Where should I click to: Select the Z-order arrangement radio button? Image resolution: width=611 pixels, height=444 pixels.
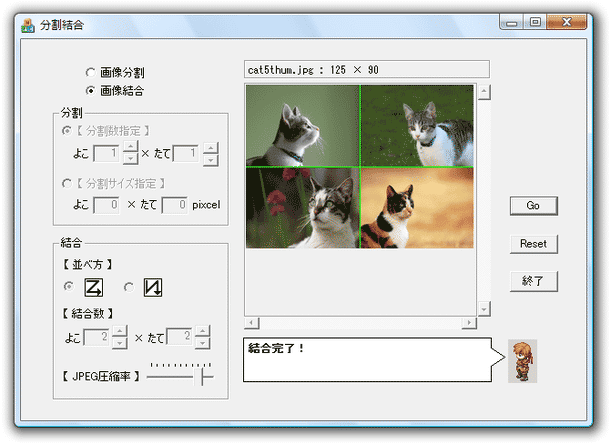69,287
